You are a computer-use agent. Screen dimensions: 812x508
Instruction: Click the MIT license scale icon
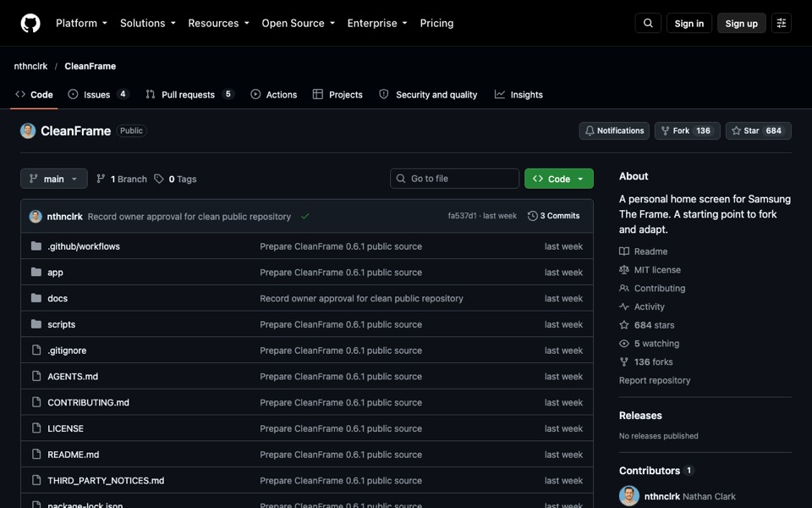pyautogui.click(x=624, y=269)
